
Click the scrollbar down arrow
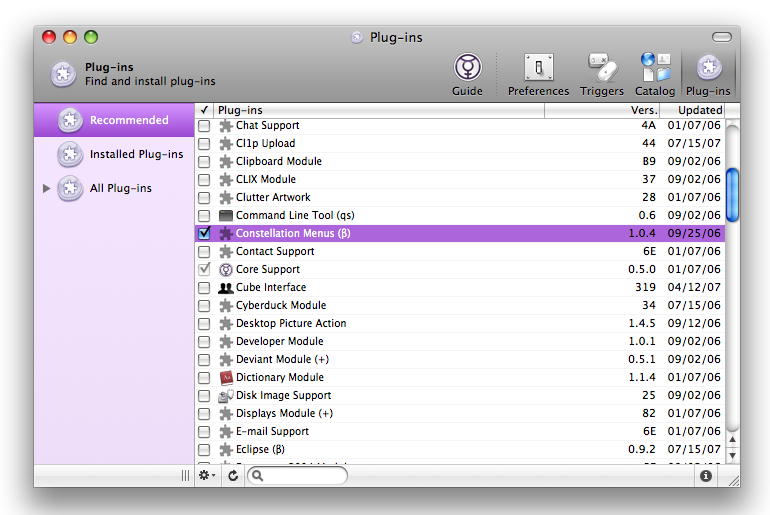[x=732, y=456]
